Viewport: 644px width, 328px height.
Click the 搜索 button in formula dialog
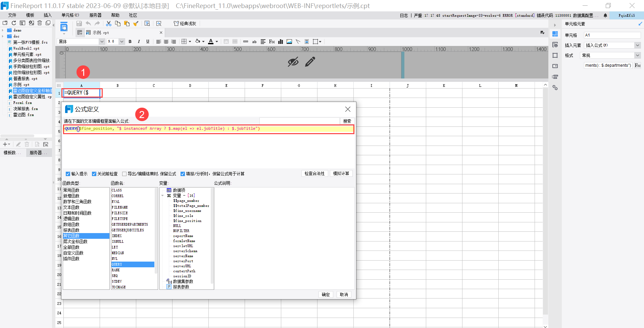coord(347,121)
